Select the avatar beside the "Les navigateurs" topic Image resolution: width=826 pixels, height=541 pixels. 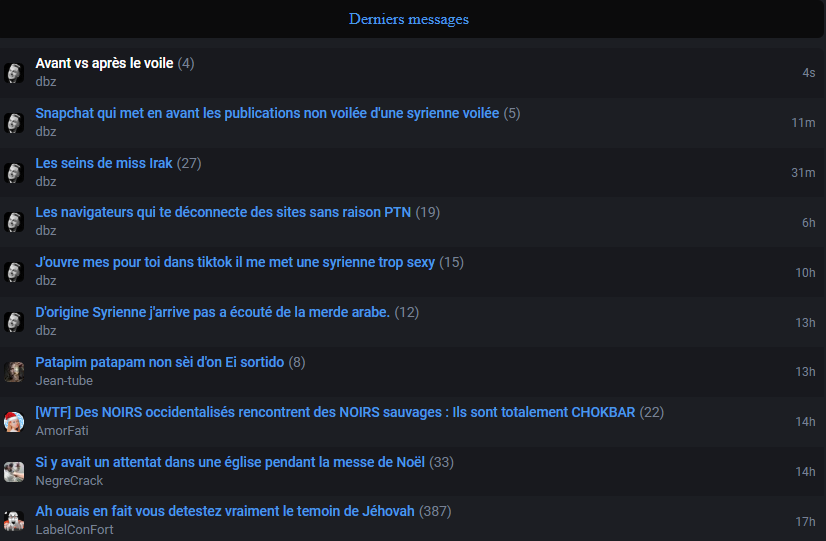14,222
